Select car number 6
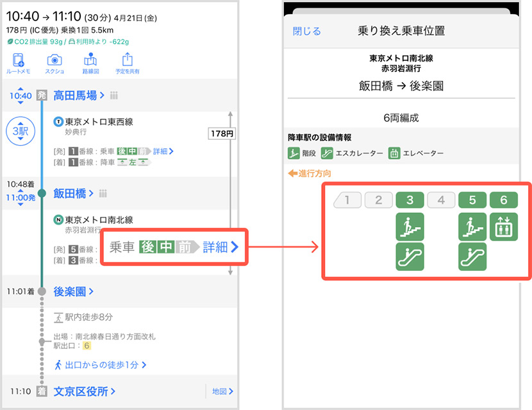The height and width of the screenshot is (410, 532). coord(504,200)
